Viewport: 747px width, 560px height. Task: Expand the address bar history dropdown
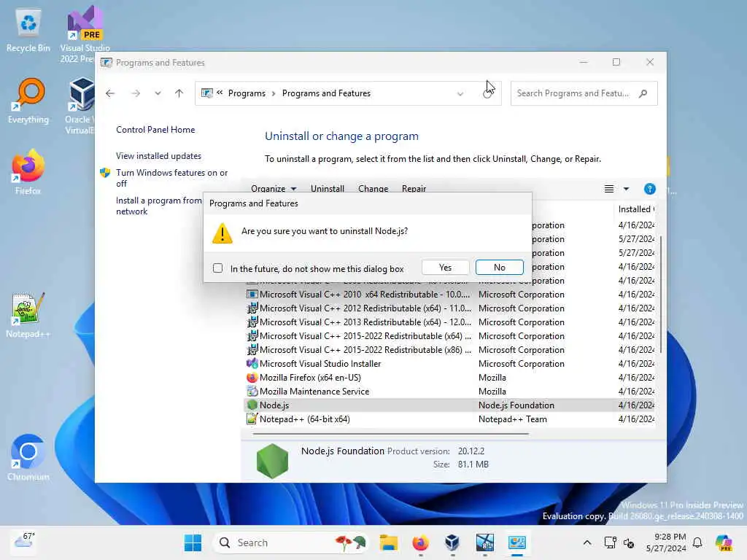460,94
